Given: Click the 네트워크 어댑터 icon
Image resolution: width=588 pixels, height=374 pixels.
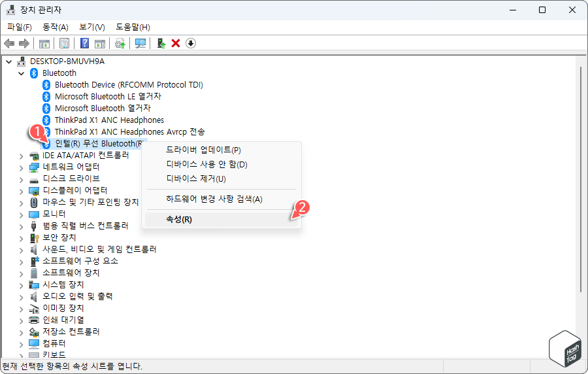Looking at the screenshot, I should [x=34, y=167].
